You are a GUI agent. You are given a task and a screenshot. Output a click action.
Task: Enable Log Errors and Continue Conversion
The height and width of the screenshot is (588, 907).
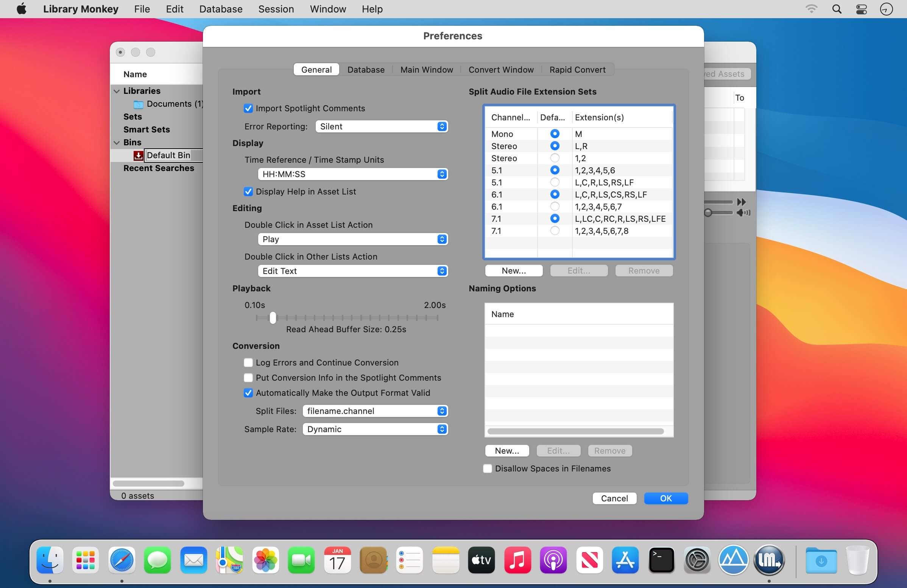(x=248, y=362)
